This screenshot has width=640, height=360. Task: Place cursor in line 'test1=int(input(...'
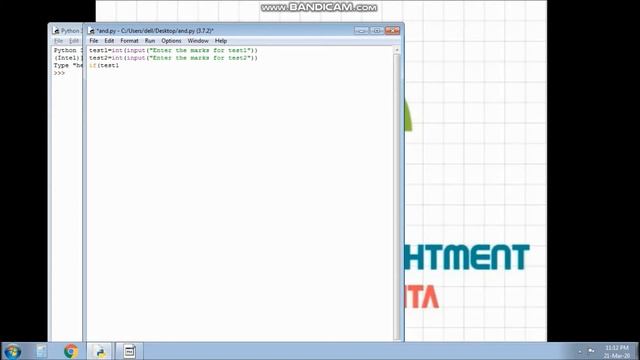point(173,50)
